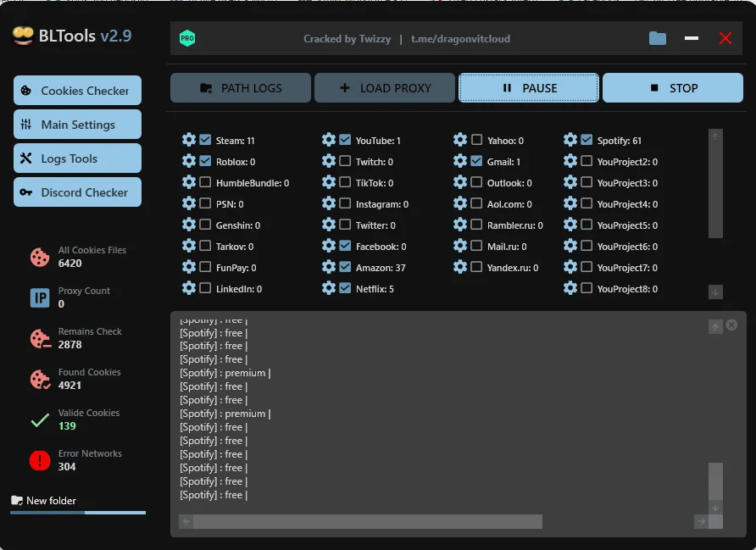Clear the log output with the X icon
The height and width of the screenshot is (550, 756).
732,325
